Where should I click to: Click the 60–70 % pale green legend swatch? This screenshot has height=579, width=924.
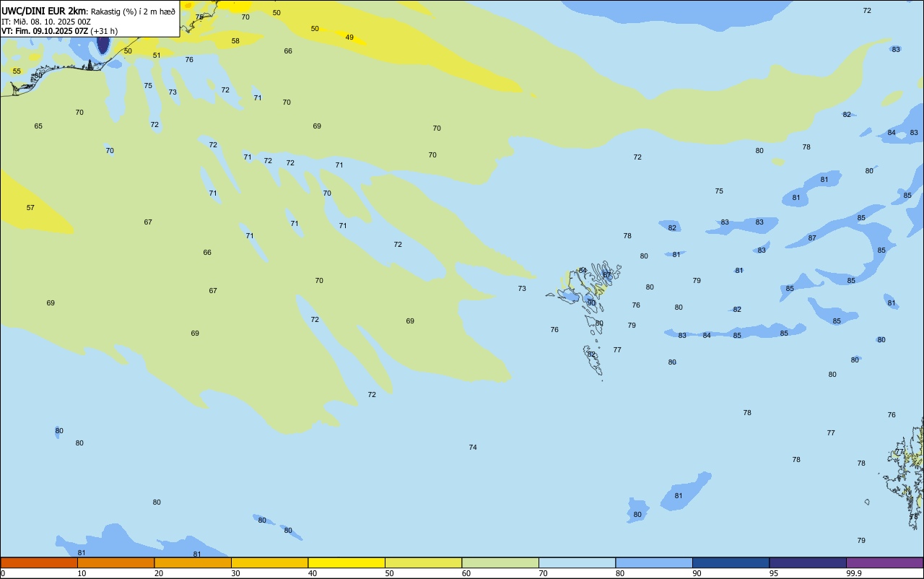pos(500,562)
